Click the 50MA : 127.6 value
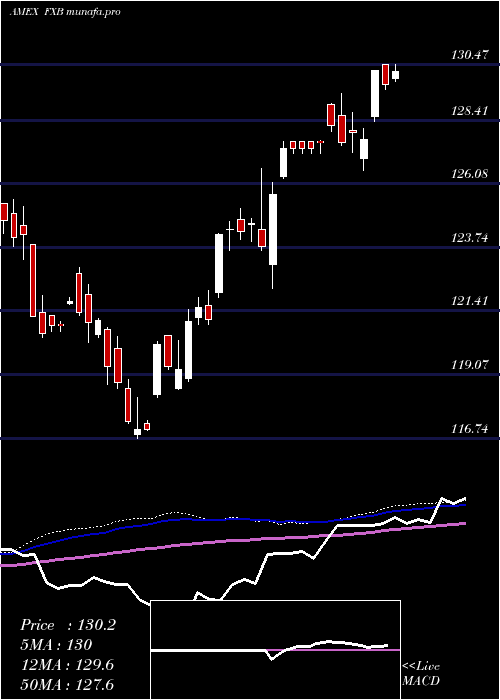500x700 pixels. coord(67,684)
